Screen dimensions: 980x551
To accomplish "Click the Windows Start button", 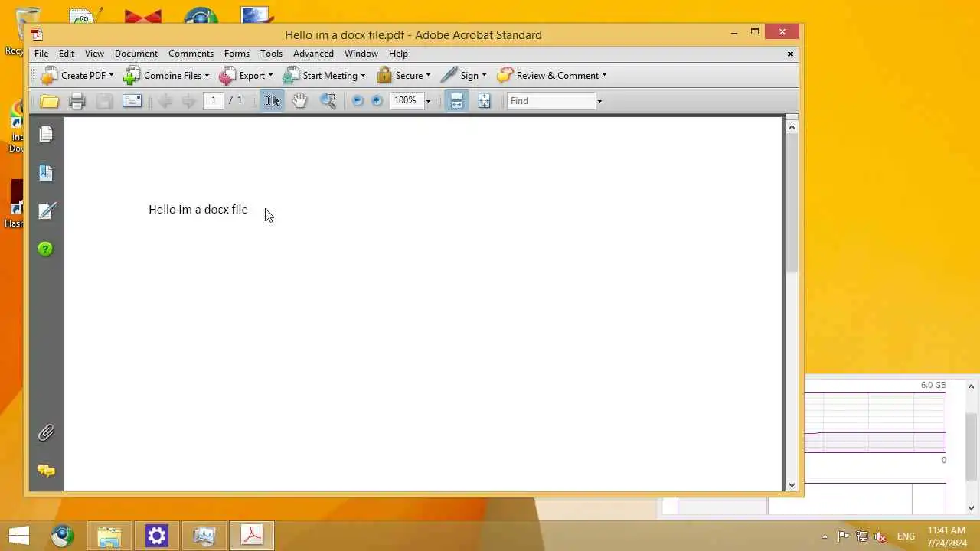I will coord(19,536).
